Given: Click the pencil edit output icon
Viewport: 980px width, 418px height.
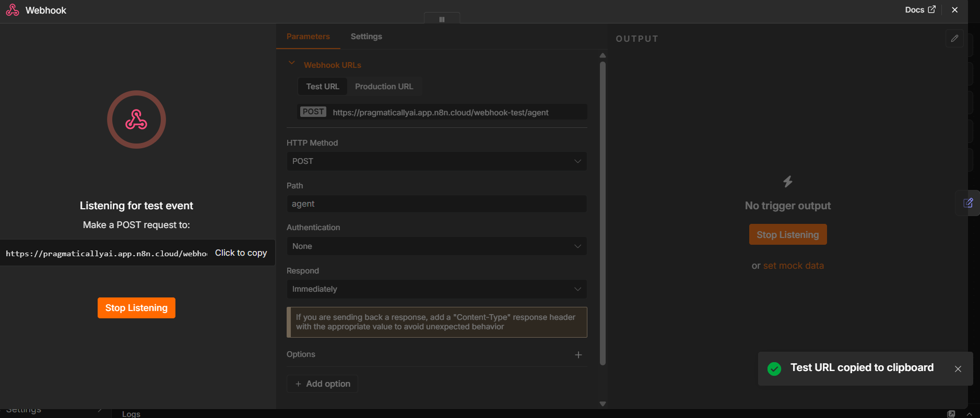Looking at the screenshot, I should (954, 39).
